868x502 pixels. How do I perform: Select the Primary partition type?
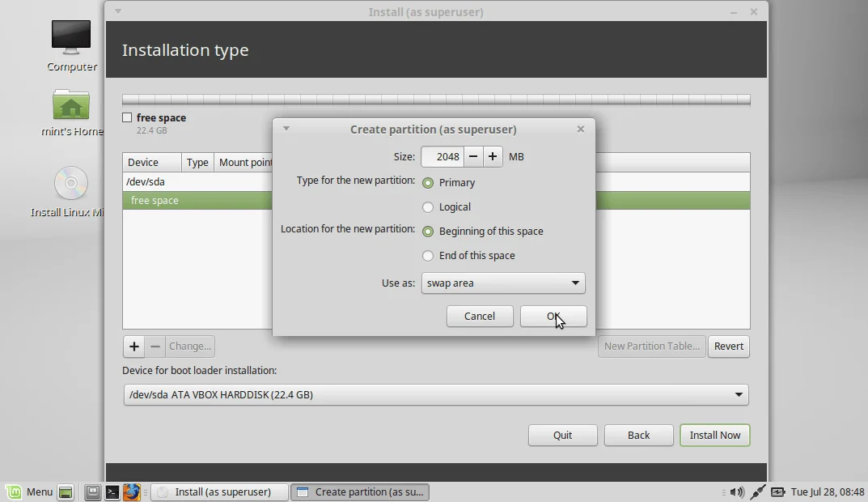428,183
